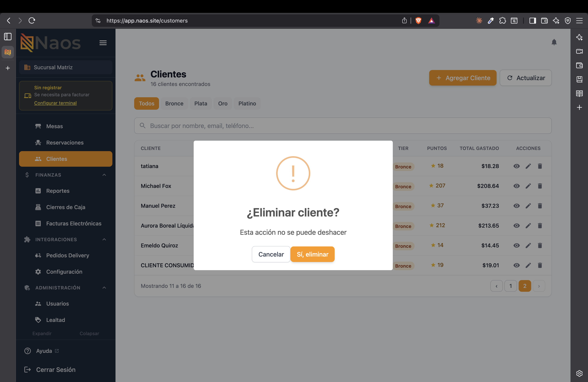
Task: Click the Agregar Cliente button
Action: click(463, 78)
